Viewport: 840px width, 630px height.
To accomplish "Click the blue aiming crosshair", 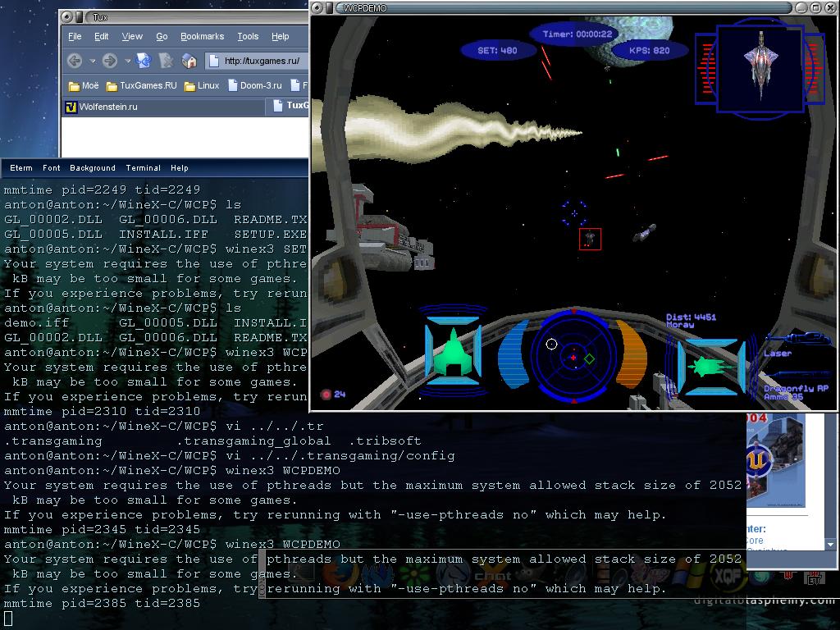I will (x=574, y=213).
